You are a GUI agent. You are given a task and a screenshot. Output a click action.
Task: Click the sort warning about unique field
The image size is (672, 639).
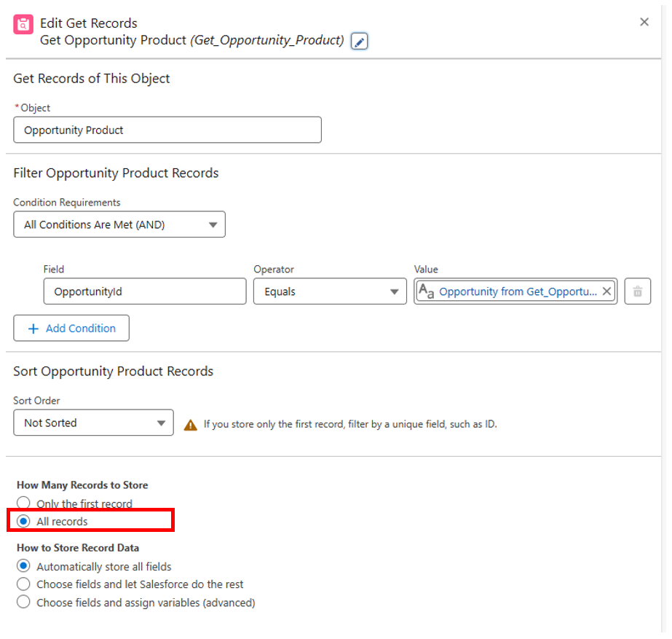pyautogui.click(x=350, y=424)
